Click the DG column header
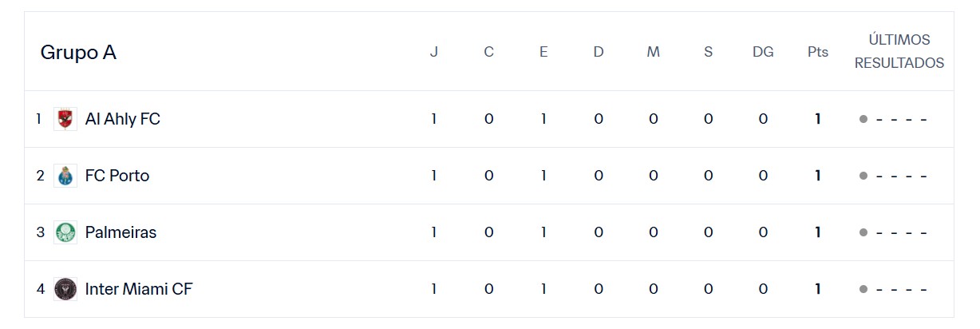Viewport: 980px width, 329px height. [763, 52]
